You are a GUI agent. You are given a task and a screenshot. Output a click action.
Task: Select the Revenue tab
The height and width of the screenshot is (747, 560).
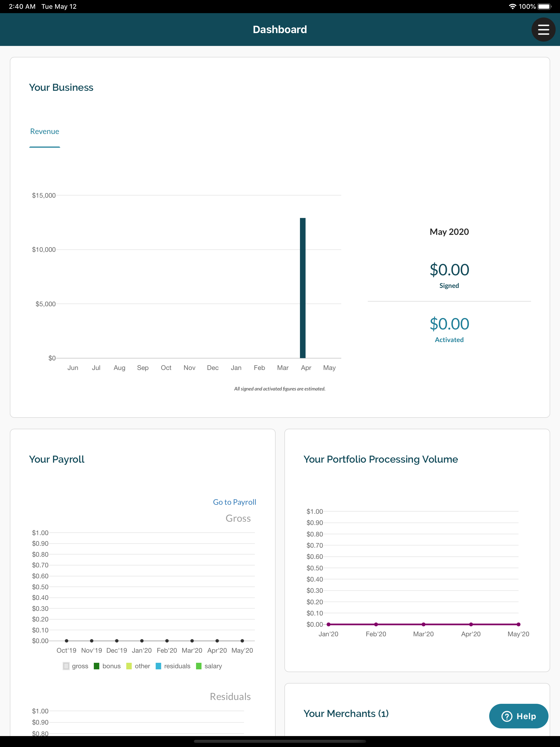pyautogui.click(x=45, y=131)
